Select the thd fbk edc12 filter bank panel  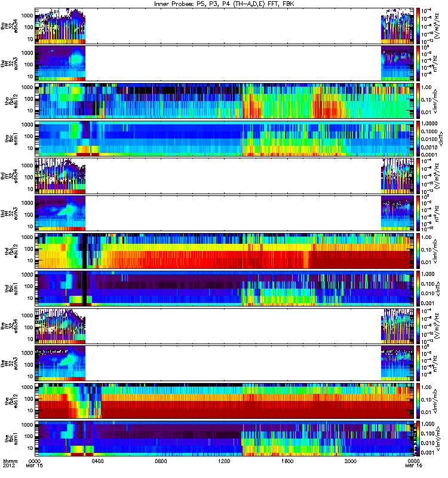point(225,251)
